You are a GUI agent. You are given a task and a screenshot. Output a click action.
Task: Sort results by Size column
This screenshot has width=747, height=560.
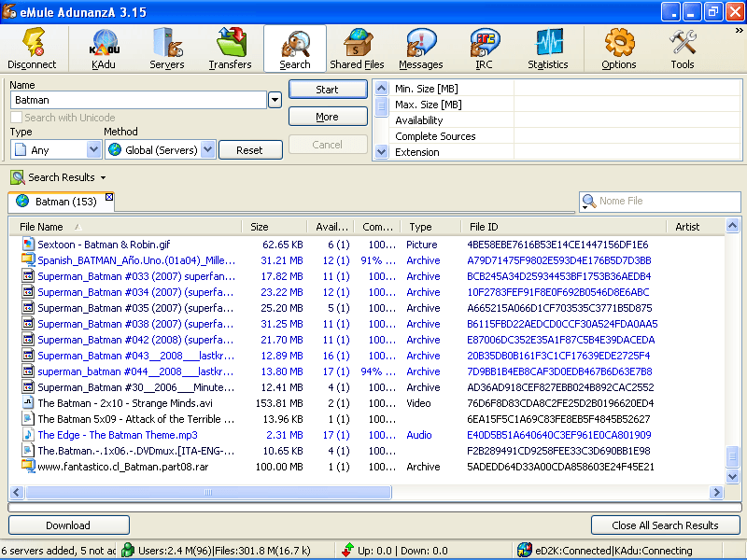274,227
